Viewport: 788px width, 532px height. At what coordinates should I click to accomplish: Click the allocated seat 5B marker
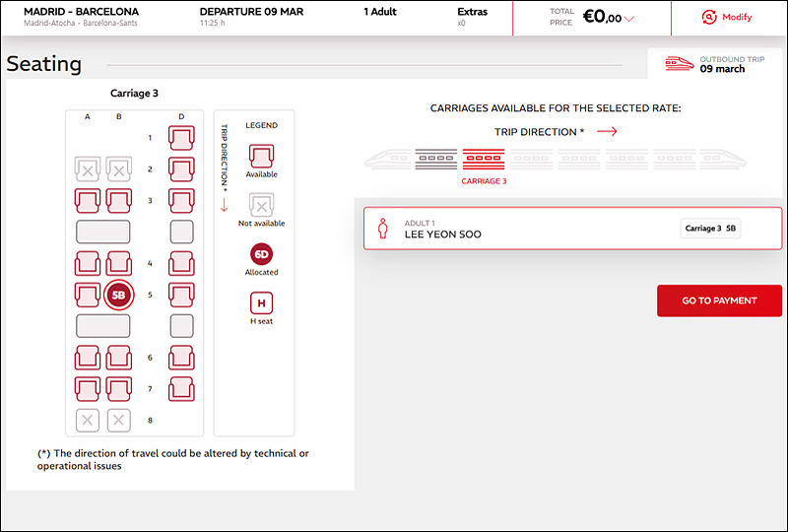pos(118,296)
